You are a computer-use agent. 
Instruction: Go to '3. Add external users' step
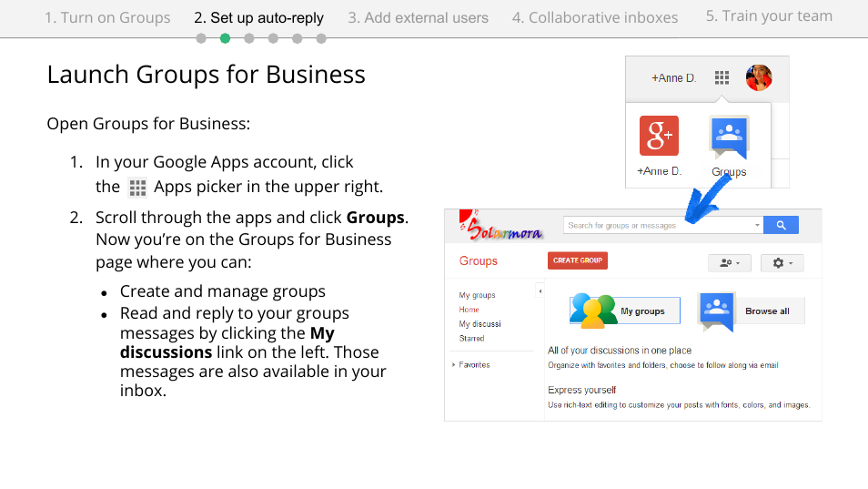(418, 17)
